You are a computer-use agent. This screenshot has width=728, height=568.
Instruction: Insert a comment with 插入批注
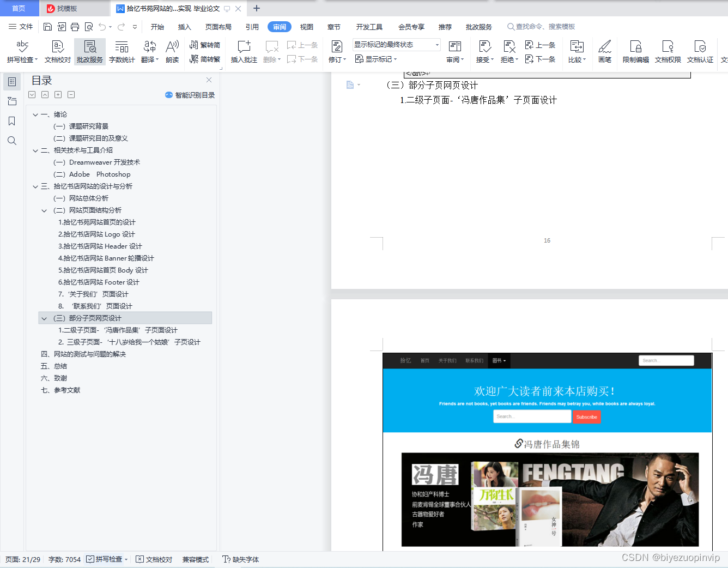[244, 52]
